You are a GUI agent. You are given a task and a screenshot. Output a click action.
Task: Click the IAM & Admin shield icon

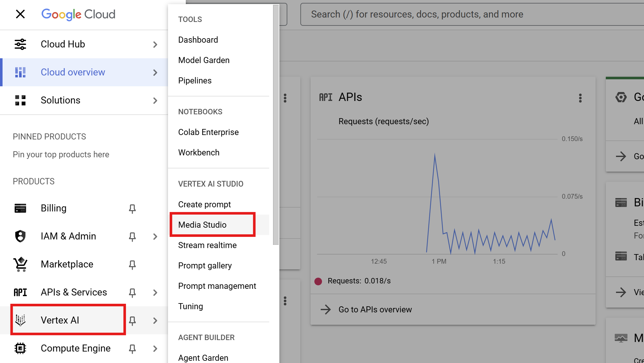(x=20, y=236)
